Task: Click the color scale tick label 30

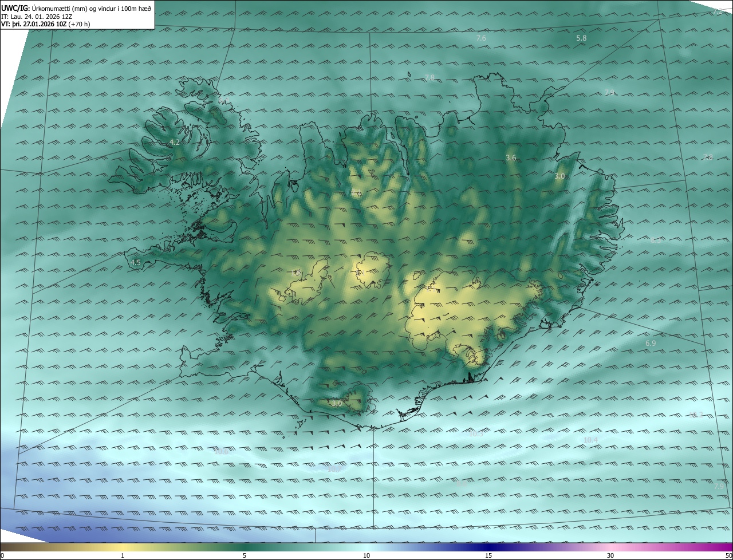Action: pos(610,556)
